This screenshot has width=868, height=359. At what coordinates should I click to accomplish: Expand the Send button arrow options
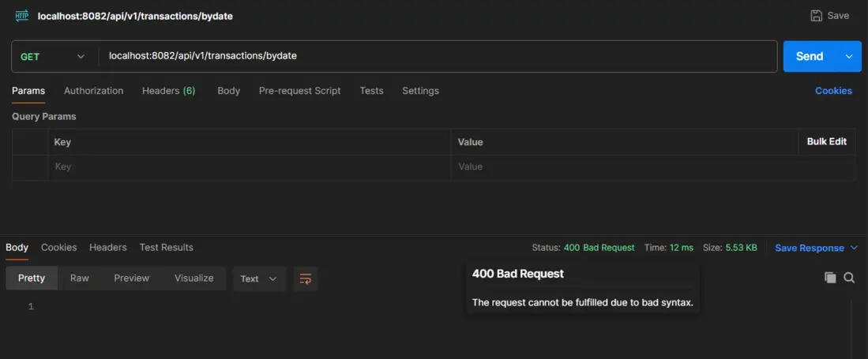point(849,57)
